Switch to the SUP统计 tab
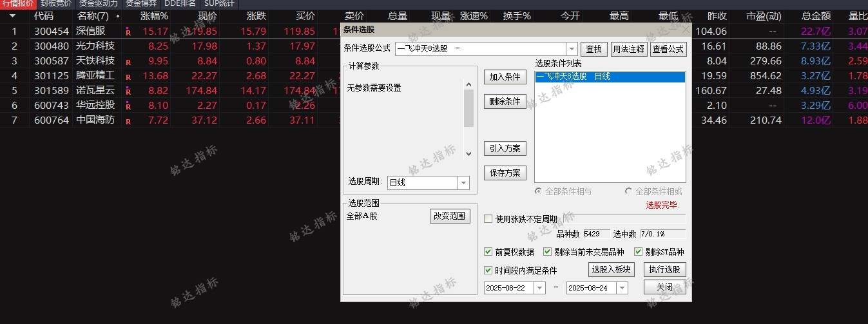Viewport: 868px width, 324px height. [x=220, y=4]
